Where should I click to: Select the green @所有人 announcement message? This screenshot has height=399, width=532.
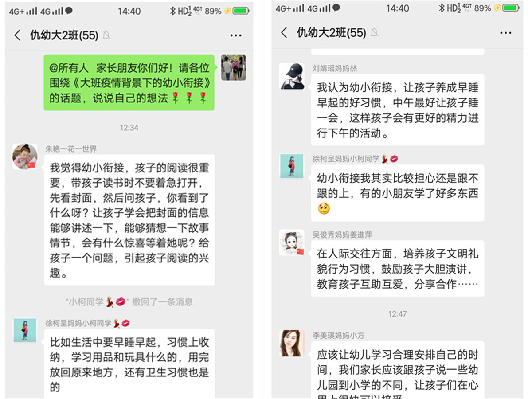[x=129, y=83]
